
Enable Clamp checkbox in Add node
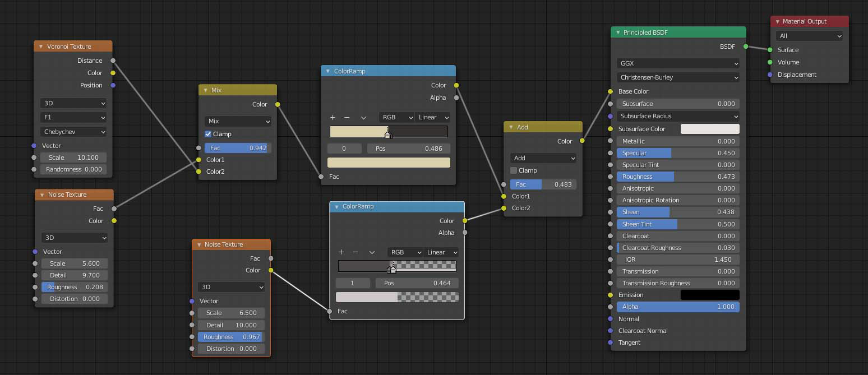(514, 170)
